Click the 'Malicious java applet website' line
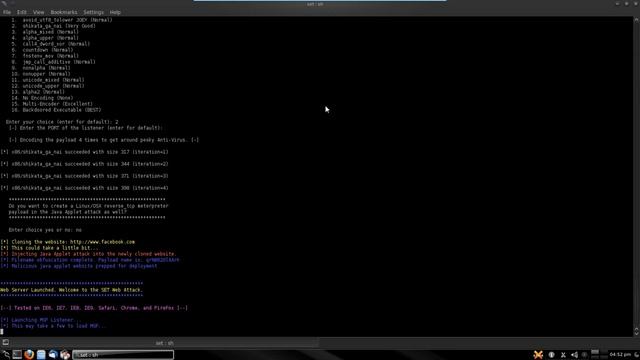The width and height of the screenshot is (640, 360). pyautogui.click(x=79, y=266)
